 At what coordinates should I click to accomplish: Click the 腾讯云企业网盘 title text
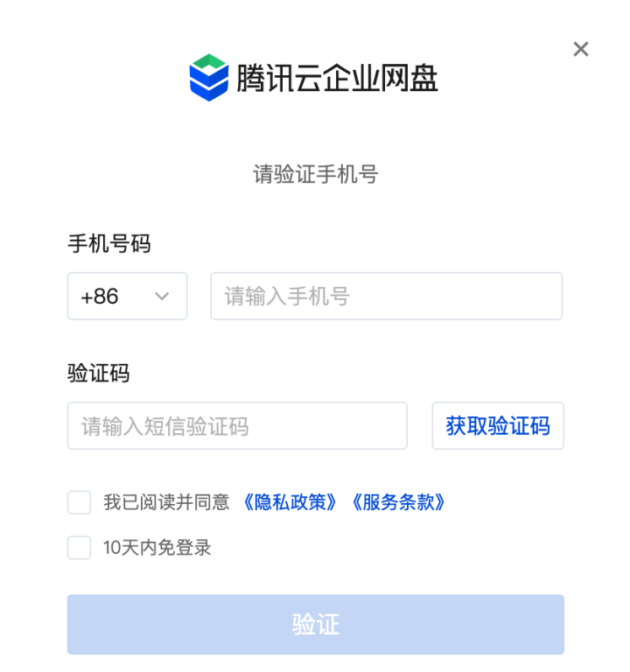(x=337, y=79)
